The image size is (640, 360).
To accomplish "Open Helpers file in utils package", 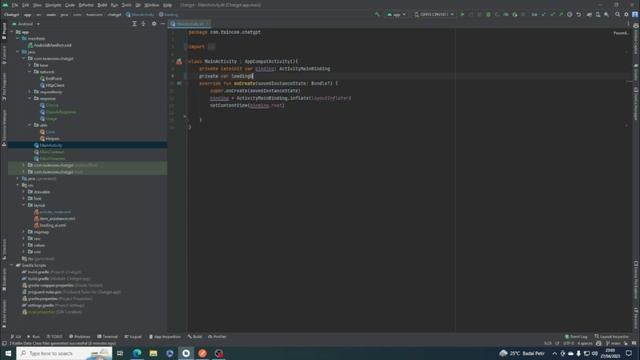I will [x=49, y=138].
